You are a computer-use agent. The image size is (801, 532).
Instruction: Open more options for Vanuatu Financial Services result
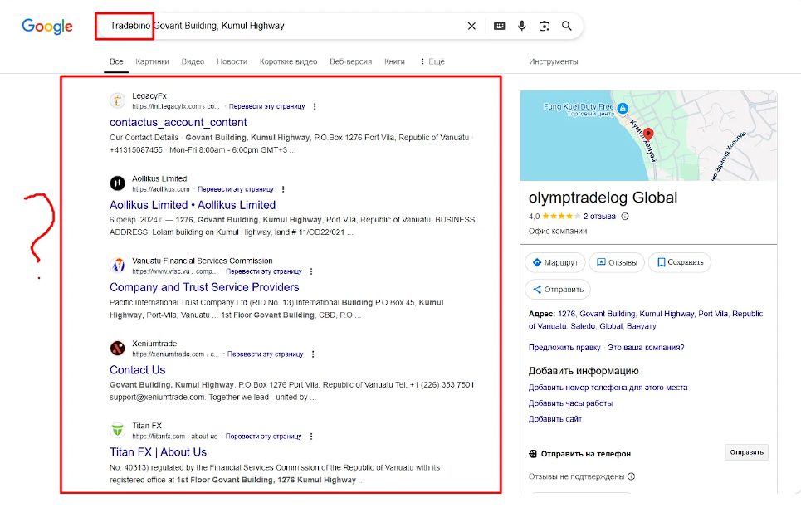pyautogui.click(x=311, y=271)
